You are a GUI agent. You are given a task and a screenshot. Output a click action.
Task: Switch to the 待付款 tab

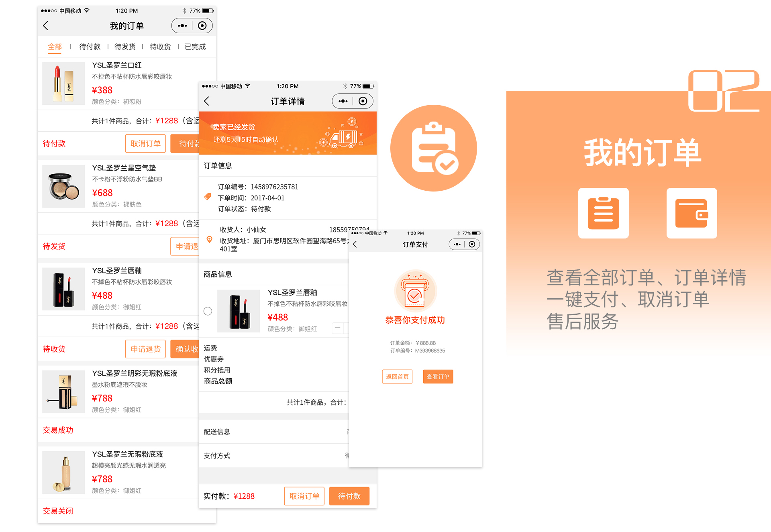point(90,47)
